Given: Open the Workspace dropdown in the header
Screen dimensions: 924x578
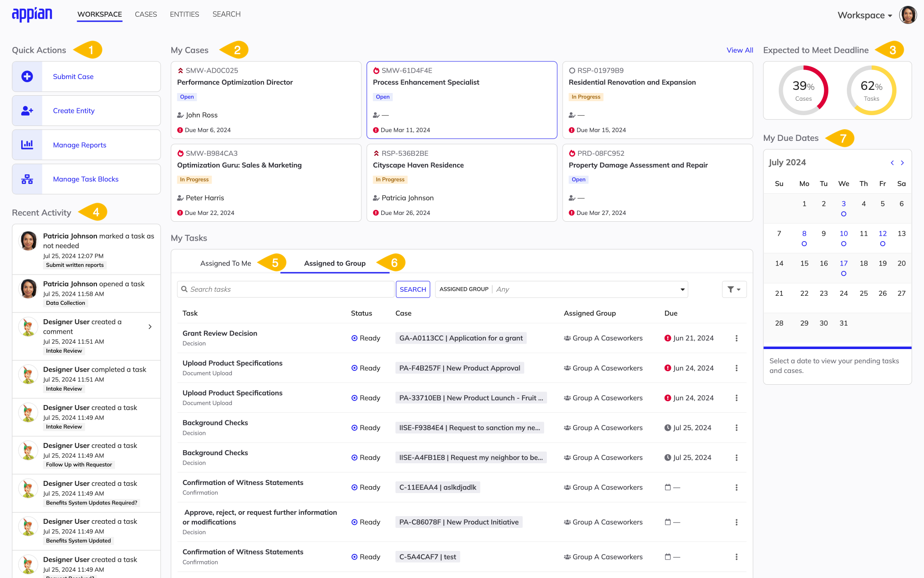Looking at the screenshot, I should tap(865, 15).
